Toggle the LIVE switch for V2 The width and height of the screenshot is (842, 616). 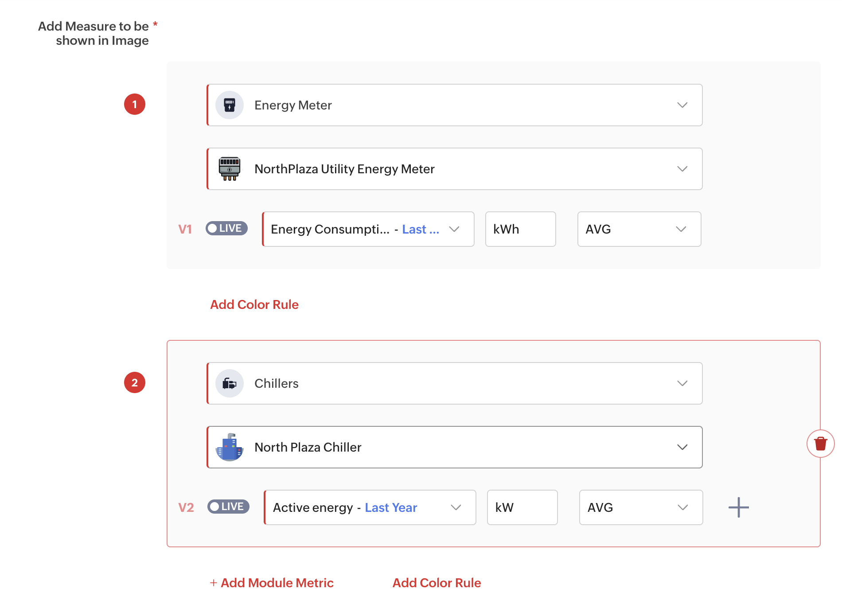tap(228, 507)
